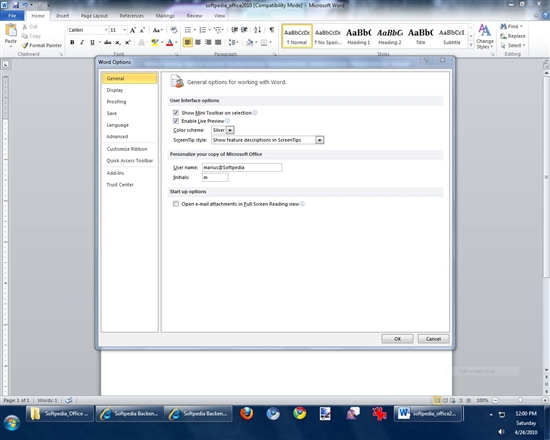This screenshot has height=440, width=550.
Task: Click OK in Word Options dialog
Action: tap(397, 339)
